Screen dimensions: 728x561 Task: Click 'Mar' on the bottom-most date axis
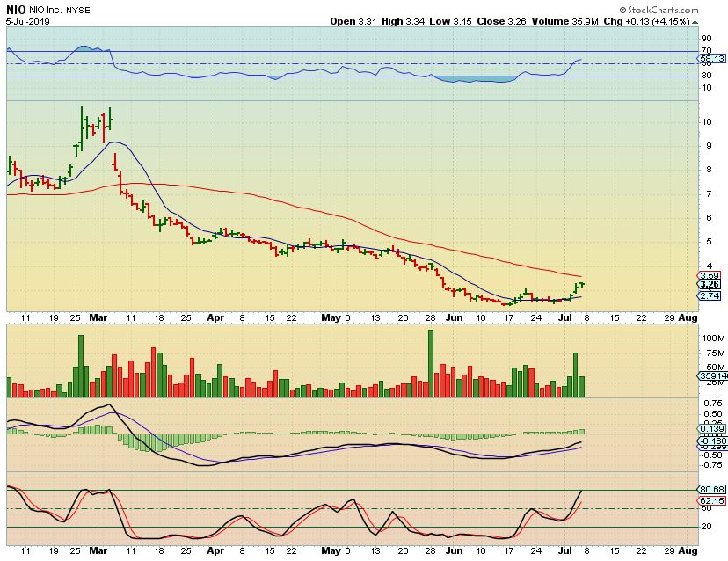[98, 550]
